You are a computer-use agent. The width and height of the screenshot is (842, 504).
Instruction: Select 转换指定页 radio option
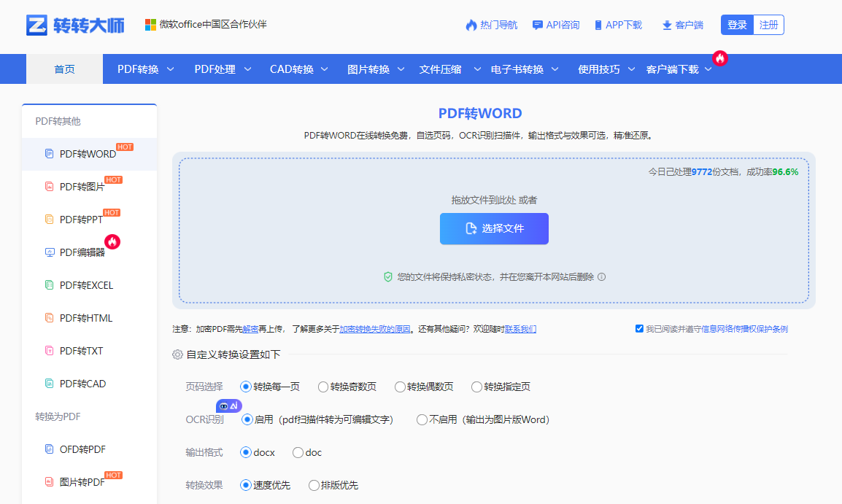coord(476,387)
